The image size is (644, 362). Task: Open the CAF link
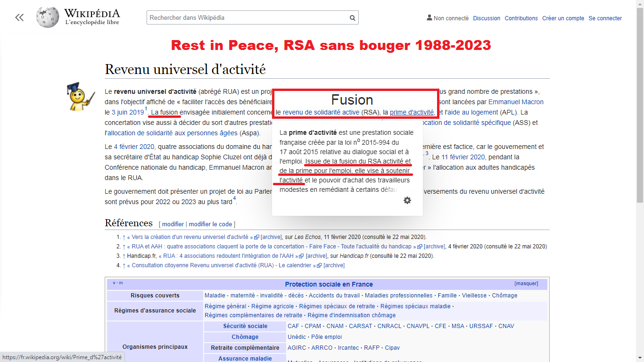(x=293, y=326)
